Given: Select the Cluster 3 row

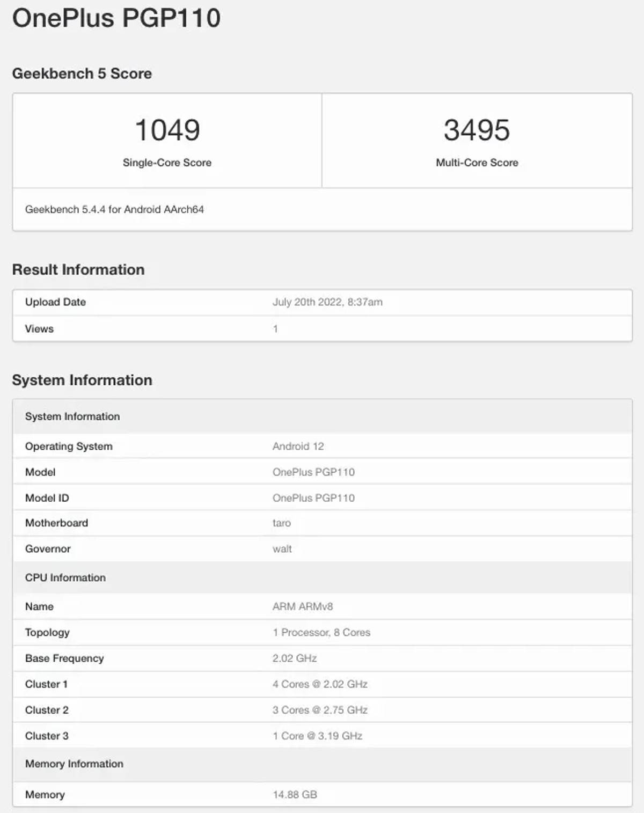Looking at the screenshot, I should click(x=47, y=736).
